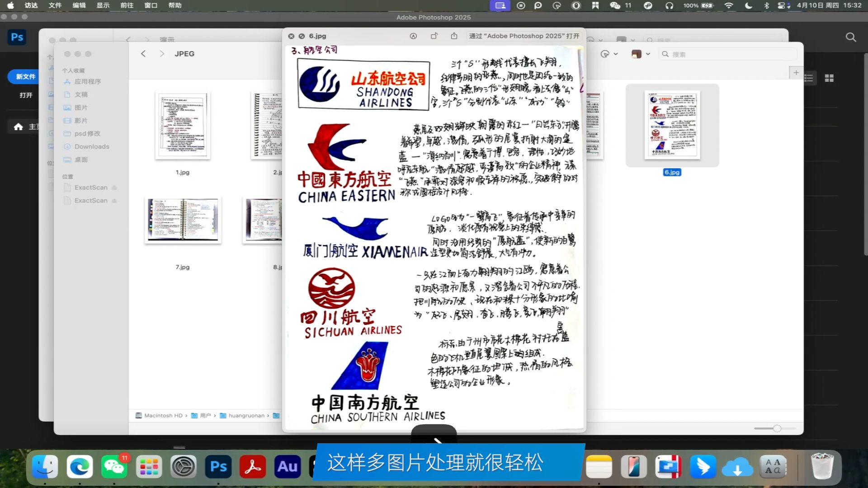Screen dimensions: 868x488
Task: Open Markup in the Quick Look toolbar
Action: pos(413,36)
